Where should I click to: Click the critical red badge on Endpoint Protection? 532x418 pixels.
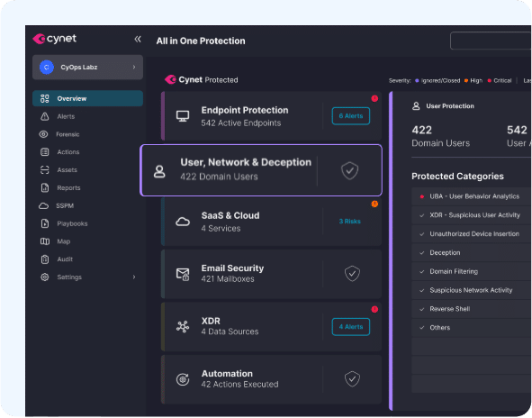[x=374, y=98]
